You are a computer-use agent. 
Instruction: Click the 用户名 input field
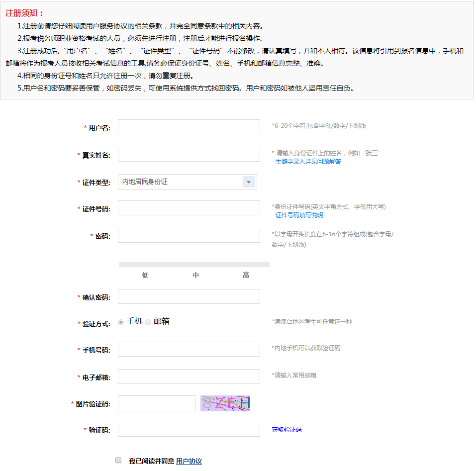189,126
